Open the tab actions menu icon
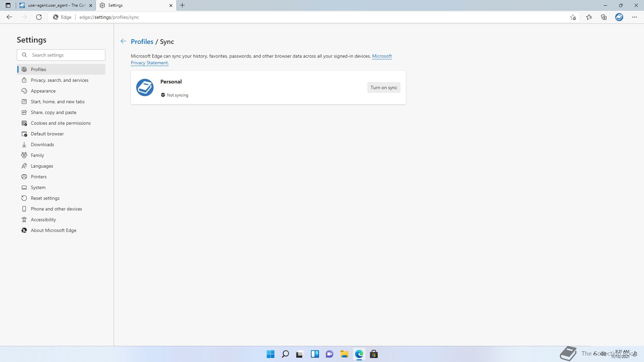The height and width of the screenshot is (362, 644). tap(8, 5)
